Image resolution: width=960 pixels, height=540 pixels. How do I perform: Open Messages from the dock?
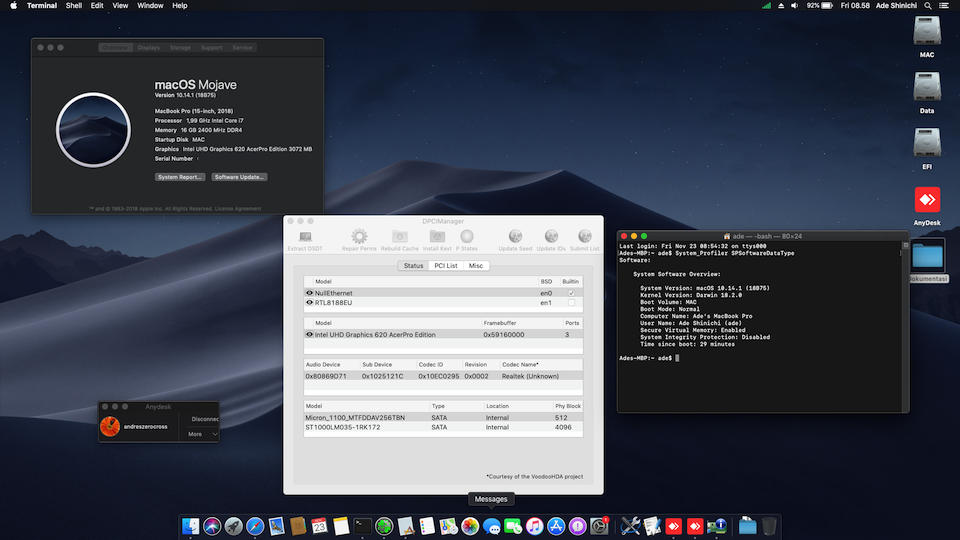click(492, 526)
